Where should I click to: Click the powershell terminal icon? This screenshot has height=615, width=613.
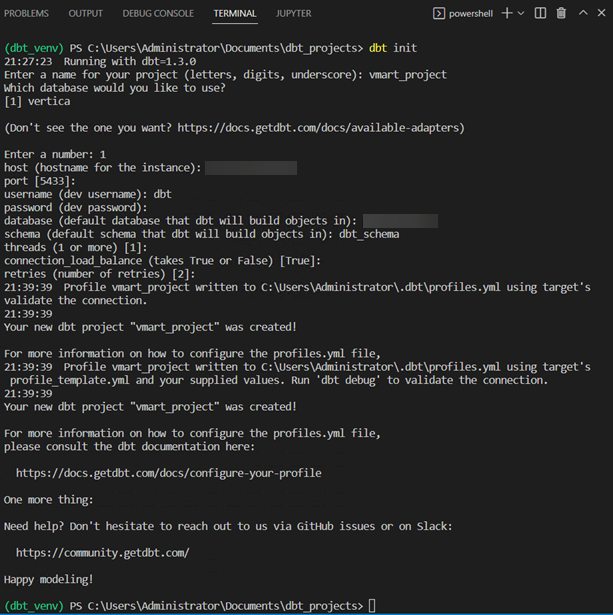(439, 14)
